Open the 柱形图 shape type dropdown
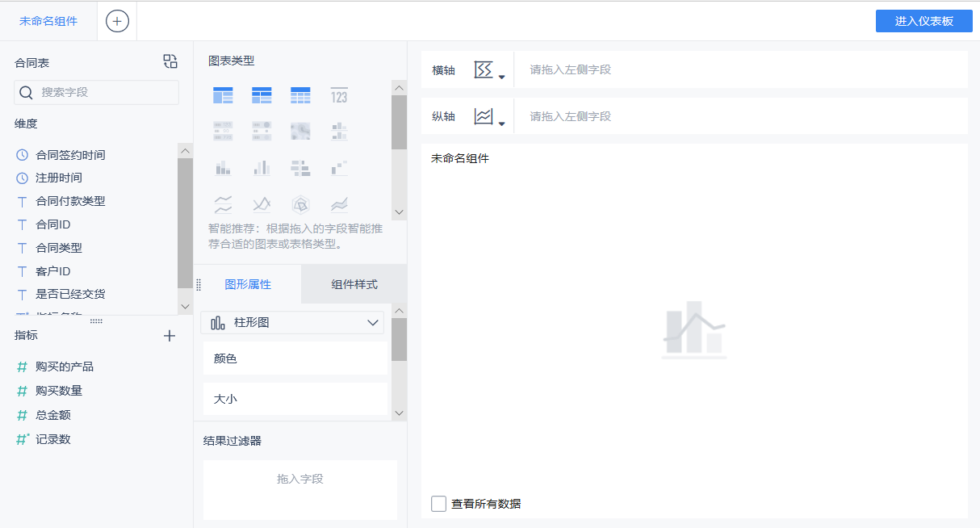Image resolution: width=980 pixels, height=528 pixels. tap(292, 322)
